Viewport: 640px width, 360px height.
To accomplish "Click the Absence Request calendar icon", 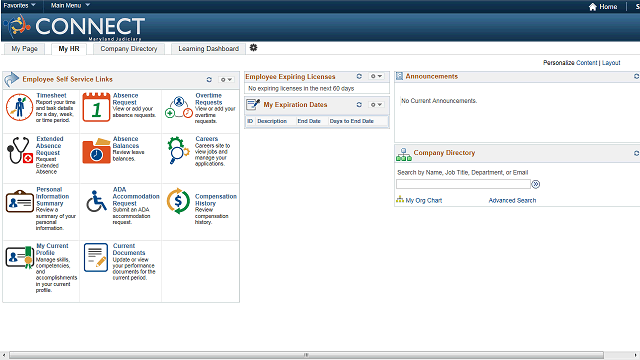I will 96,107.
